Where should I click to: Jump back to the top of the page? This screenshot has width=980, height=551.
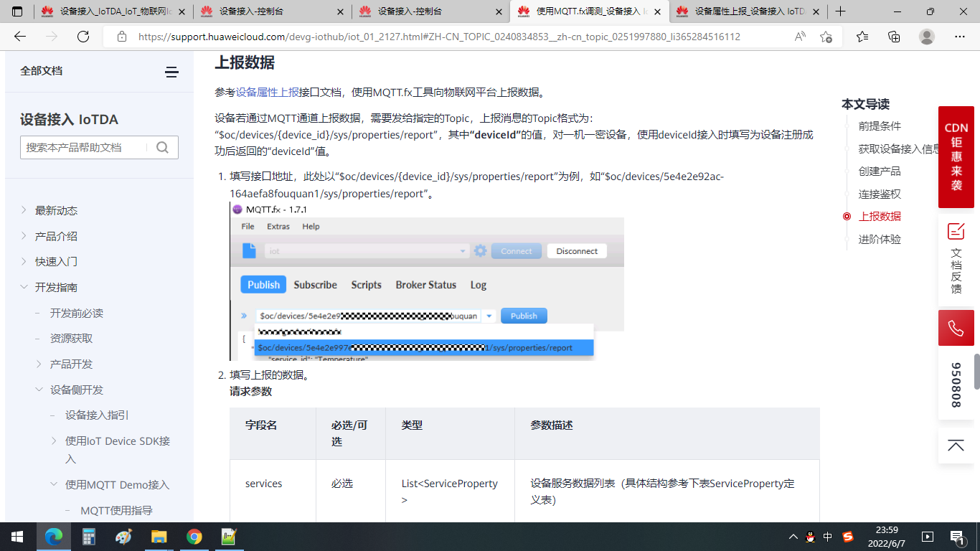click(956, 446)
